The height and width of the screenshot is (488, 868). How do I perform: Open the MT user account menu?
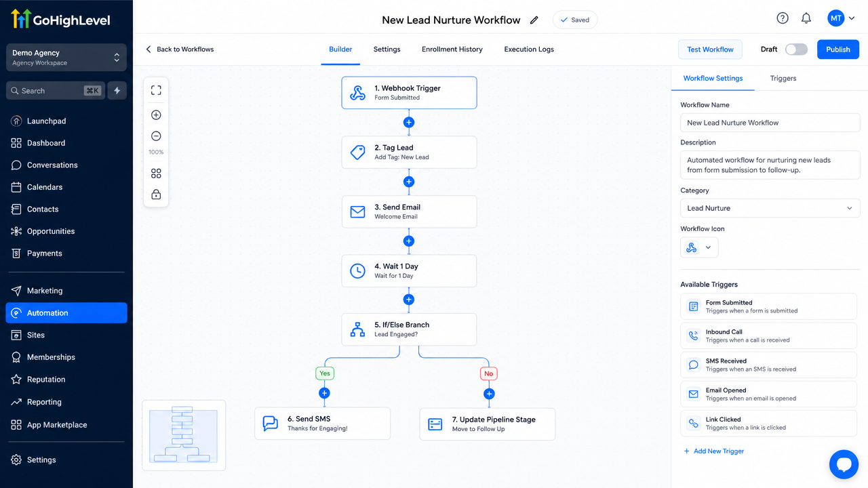pos(841,19)
